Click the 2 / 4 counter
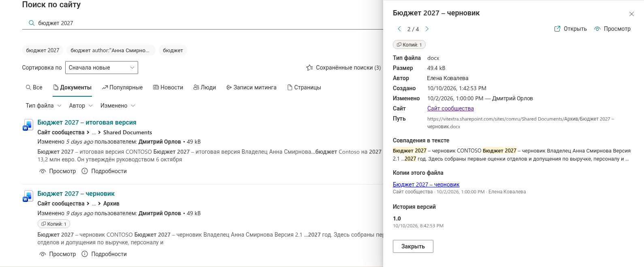This screenshot has height=267, width=644. [x=413, y=29]
